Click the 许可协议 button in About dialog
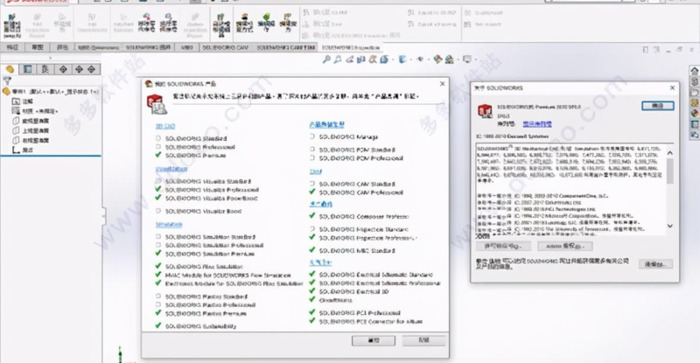 503,246
